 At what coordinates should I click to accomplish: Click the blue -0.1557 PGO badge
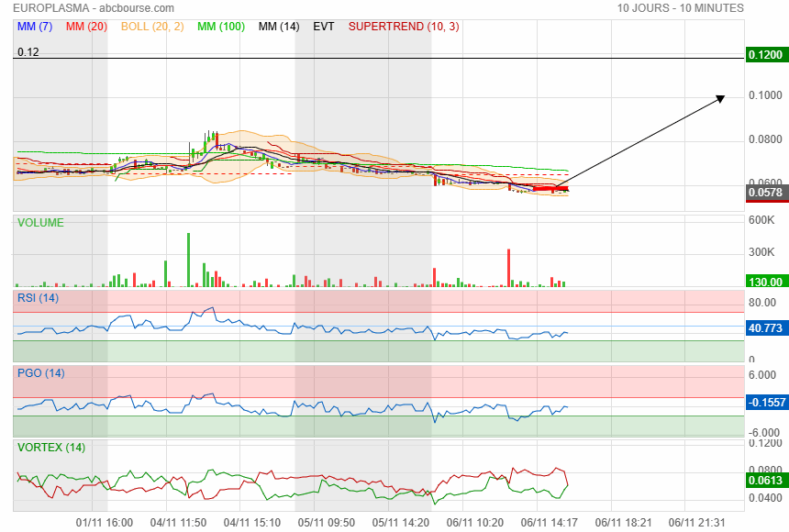point(766,403)
